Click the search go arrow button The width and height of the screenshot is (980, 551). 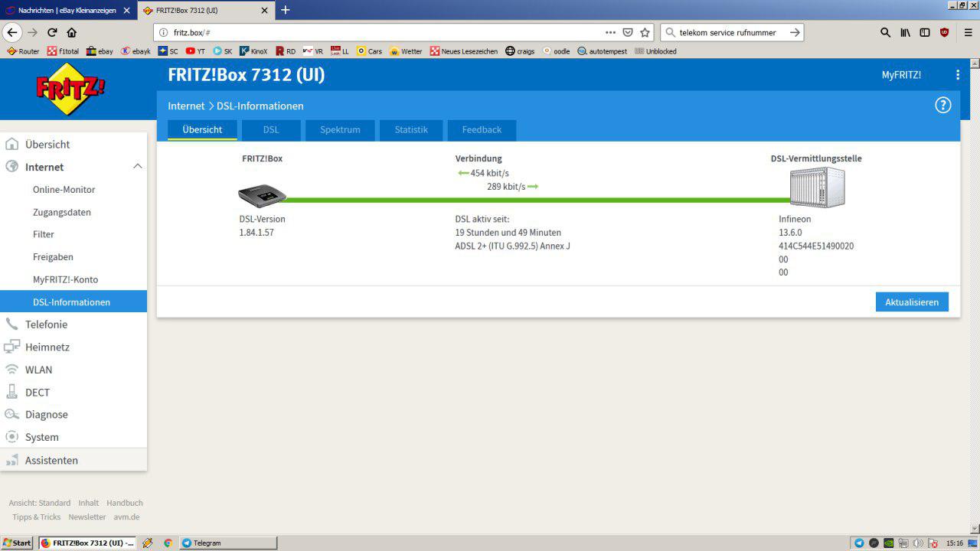point(795,32)
